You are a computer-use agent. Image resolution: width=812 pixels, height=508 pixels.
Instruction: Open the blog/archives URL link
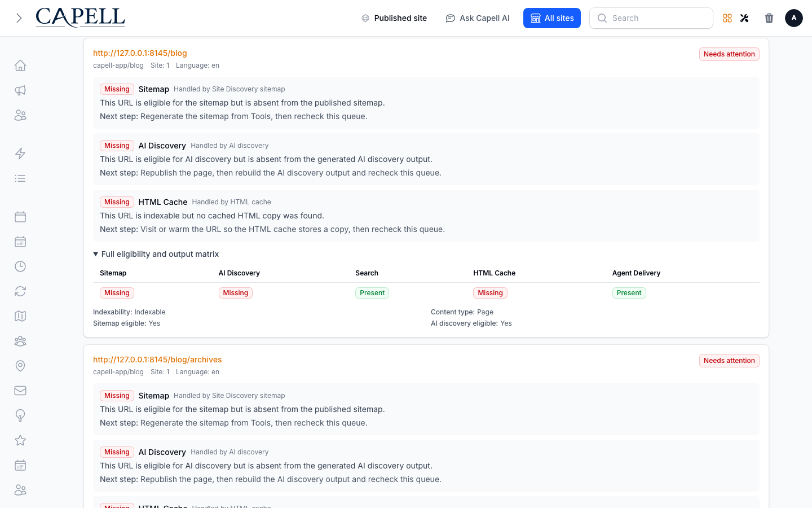pyautogui.click(x=157, y=360)
